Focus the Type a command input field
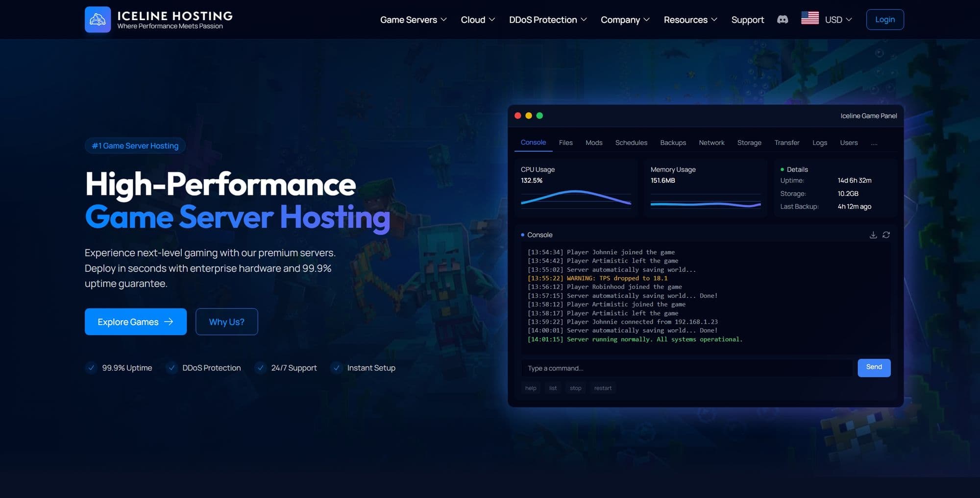The width and height of the screenshot is (980, 498). coord(686,368)
